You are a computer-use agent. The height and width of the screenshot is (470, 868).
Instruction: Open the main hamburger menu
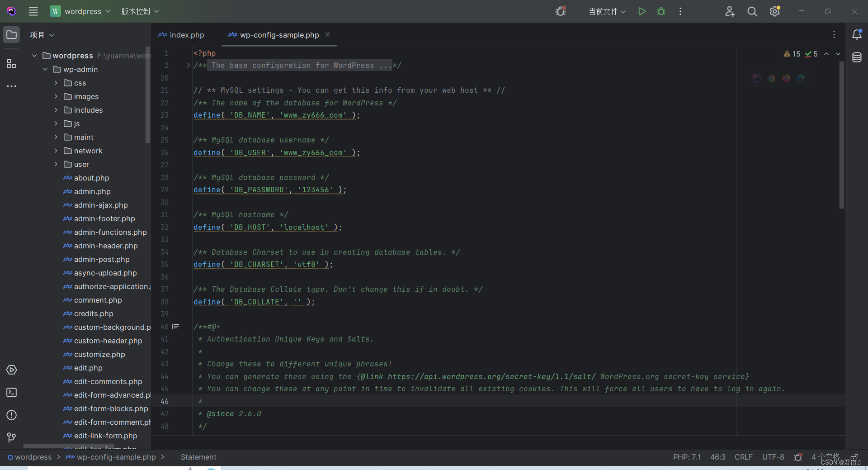(33, 11)
